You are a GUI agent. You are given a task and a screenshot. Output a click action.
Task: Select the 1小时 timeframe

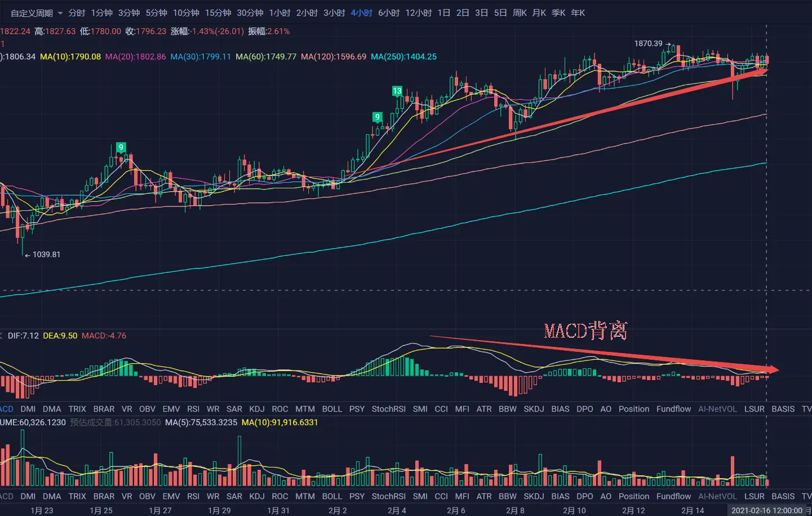tap(280, 13)
